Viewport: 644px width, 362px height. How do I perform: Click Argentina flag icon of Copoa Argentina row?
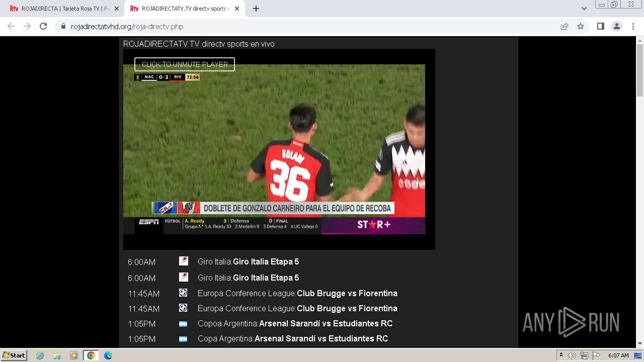[x=183, y=324]
